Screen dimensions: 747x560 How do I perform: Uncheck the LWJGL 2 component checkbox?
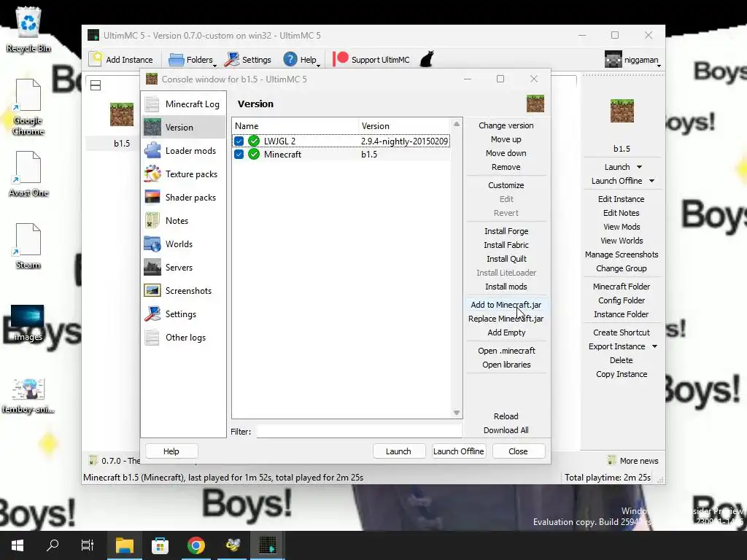[239, 141]
